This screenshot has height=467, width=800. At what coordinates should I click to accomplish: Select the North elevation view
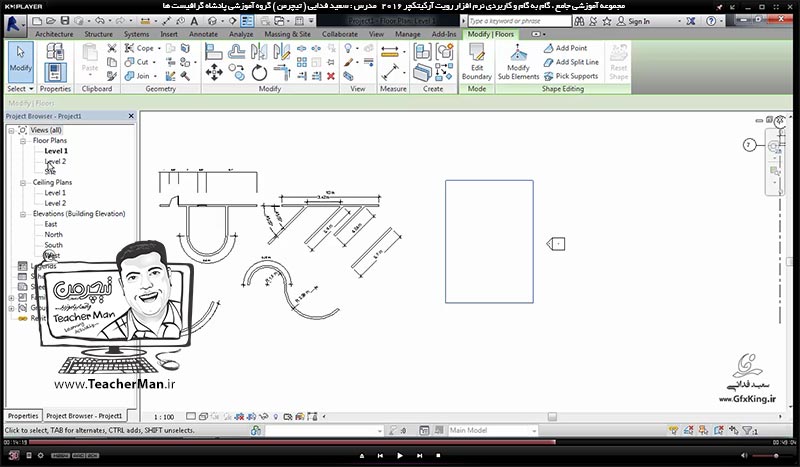[x=54, y=234]
